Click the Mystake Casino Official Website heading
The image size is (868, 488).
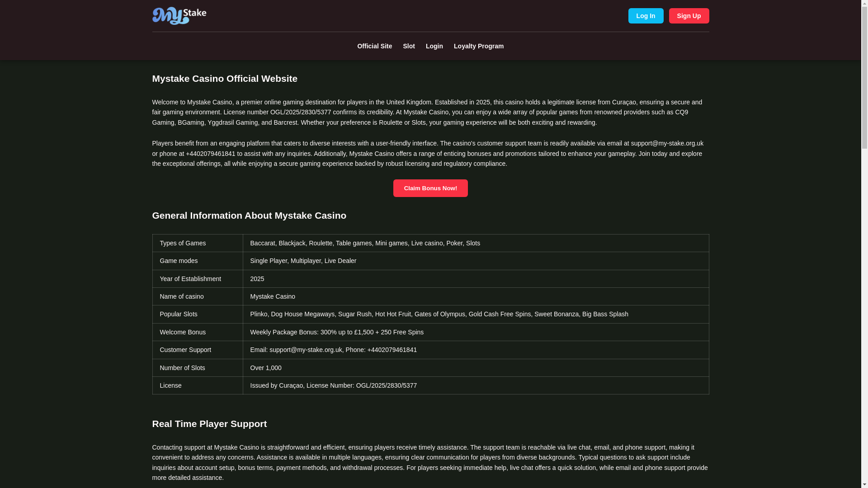click(x=225, y=79)
